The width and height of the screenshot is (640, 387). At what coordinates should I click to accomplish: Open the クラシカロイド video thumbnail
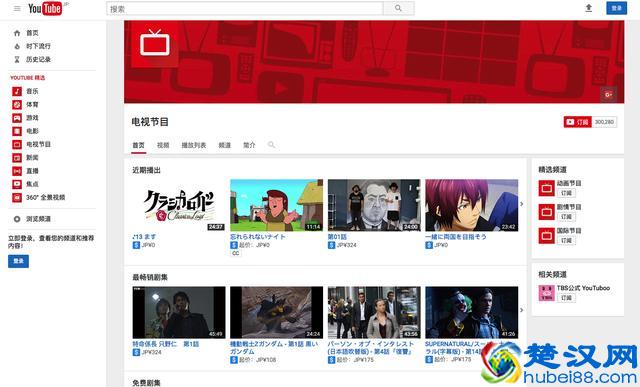tap(179, 205)
